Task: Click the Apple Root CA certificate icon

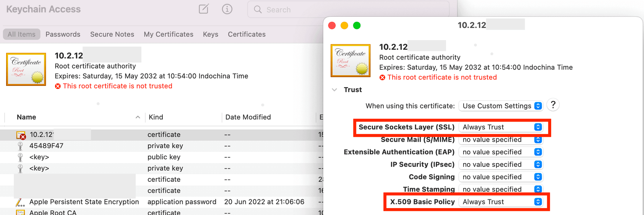Action: (20, 212)
